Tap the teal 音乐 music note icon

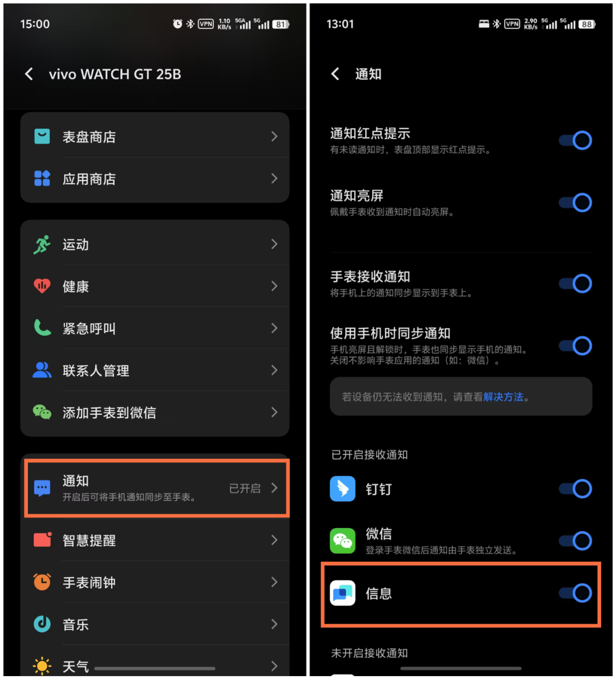pos(42,624)
